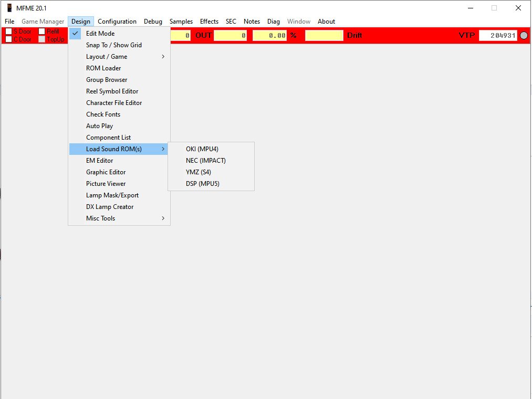The image size is (532, 399).
Task: Expand the Misc Tools submenu
Action: [x=119, y=218]
